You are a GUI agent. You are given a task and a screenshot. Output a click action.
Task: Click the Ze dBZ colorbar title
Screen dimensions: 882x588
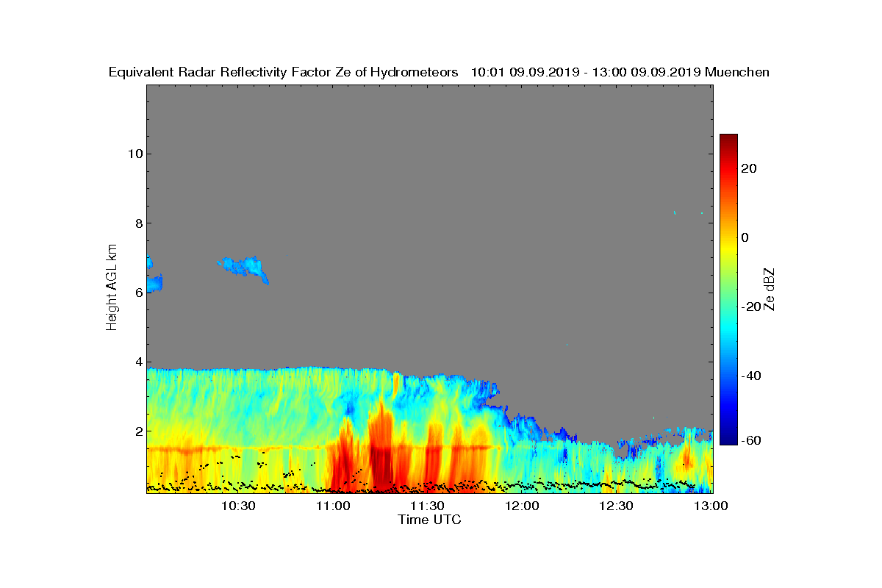[770, 289]
